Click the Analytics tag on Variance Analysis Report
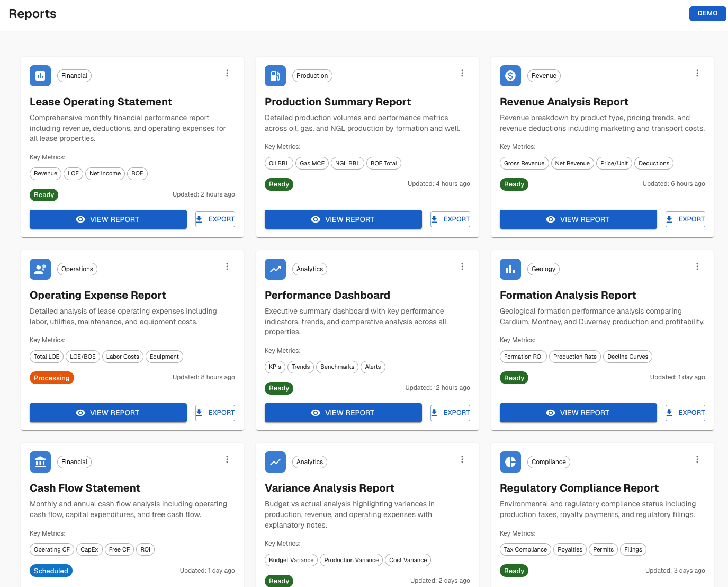728x587 pixels. click(x=309, y=461)
